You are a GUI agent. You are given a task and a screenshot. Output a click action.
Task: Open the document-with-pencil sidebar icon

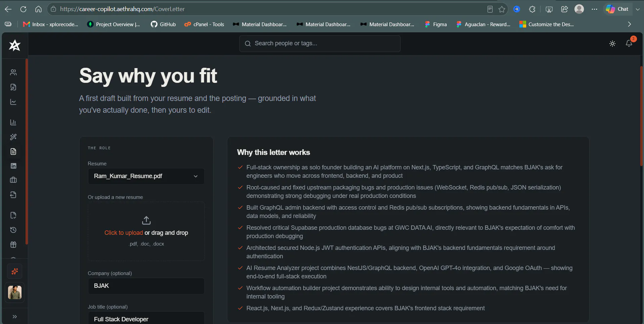click(x=13, y=87)
